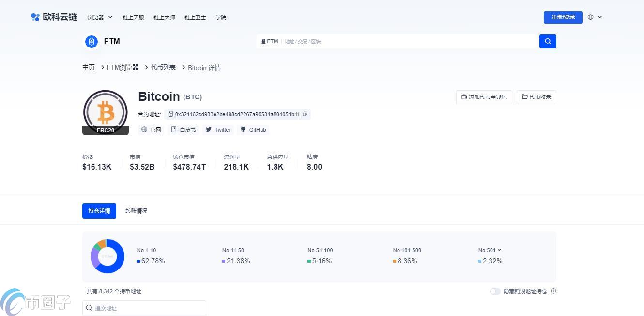Focus the 搜索地址 input field
644x316 pixels.
pos(144,308)
